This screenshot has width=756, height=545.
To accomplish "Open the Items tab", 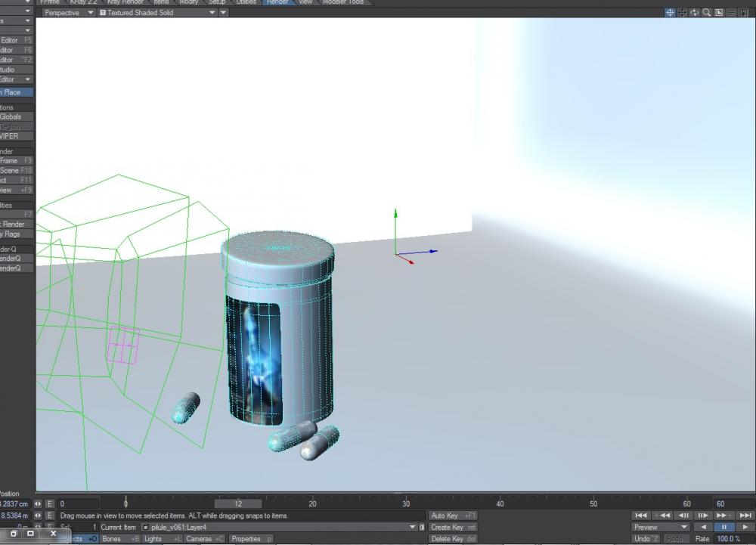I will click(x=161, y=2).
